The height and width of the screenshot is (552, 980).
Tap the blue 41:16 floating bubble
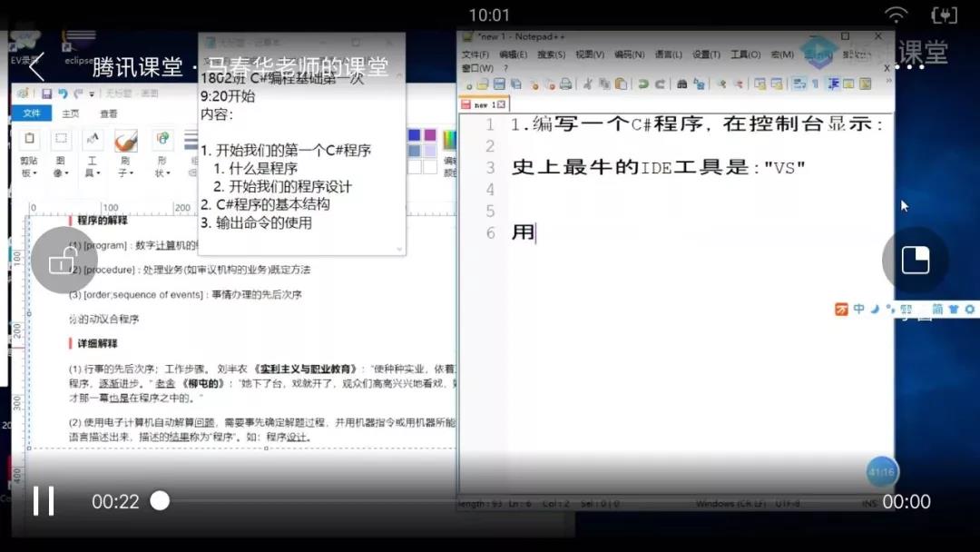(882, 472)
